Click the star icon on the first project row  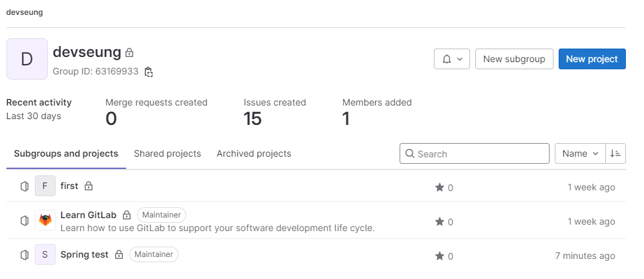440,187
